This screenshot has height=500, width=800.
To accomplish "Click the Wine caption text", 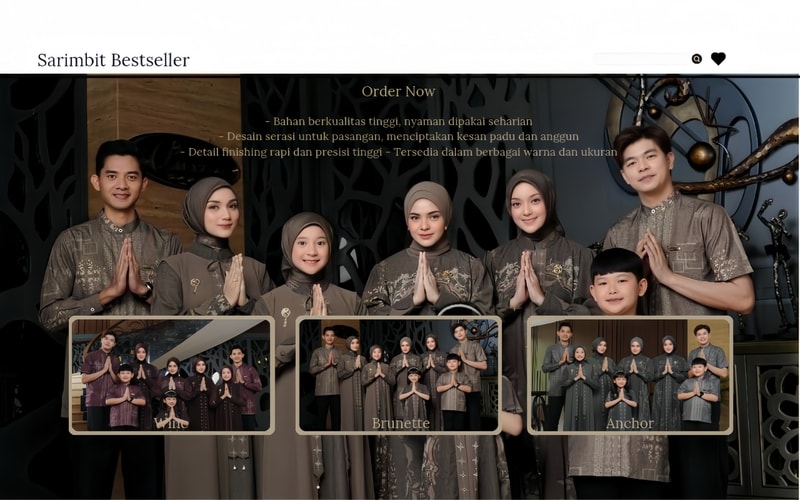I will coord(171,423).
